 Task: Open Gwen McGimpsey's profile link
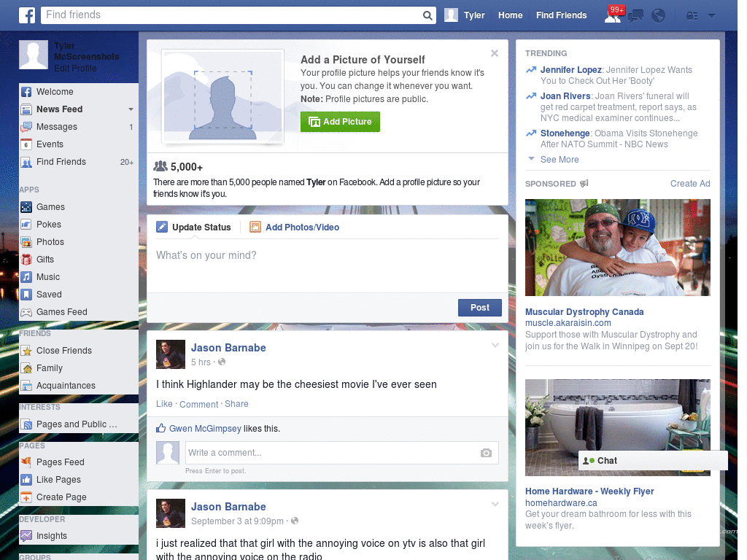tap(205, 429)
